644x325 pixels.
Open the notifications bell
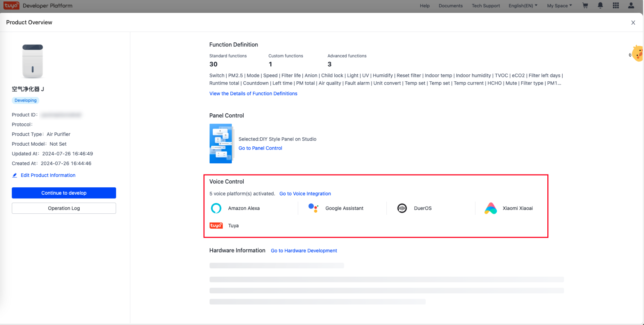click(600, 6)
